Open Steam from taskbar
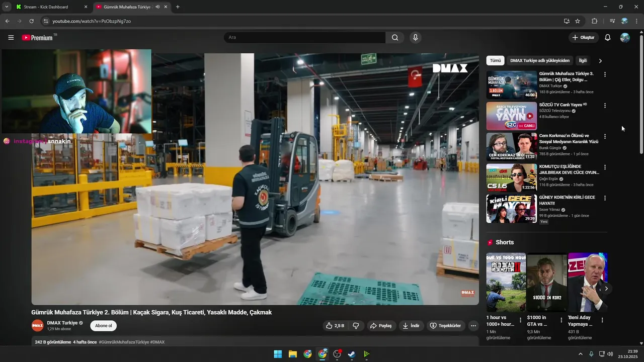The image size is (644, 362). coord(352,354)
